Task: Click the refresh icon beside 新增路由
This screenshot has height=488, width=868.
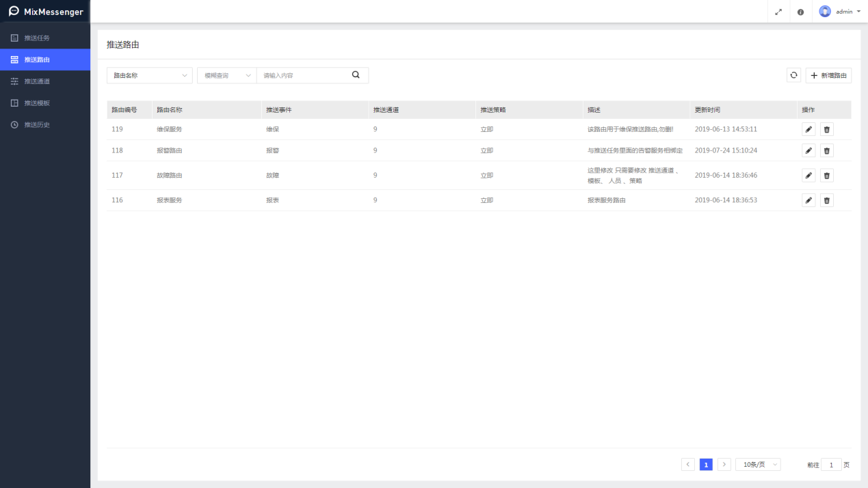Action: click(x=793, y=75)
